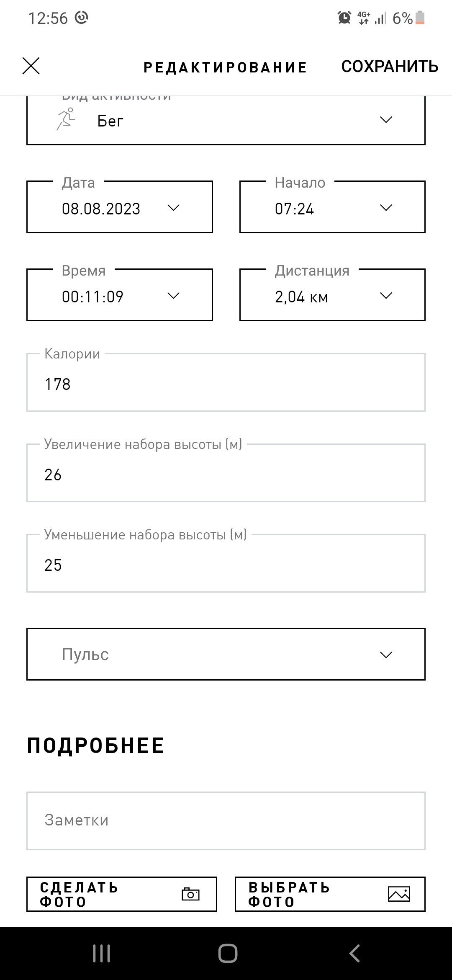Edit the Калории field with 178
Image resolution: width=452 pixels, height=980 pixels.
(226, 382)
